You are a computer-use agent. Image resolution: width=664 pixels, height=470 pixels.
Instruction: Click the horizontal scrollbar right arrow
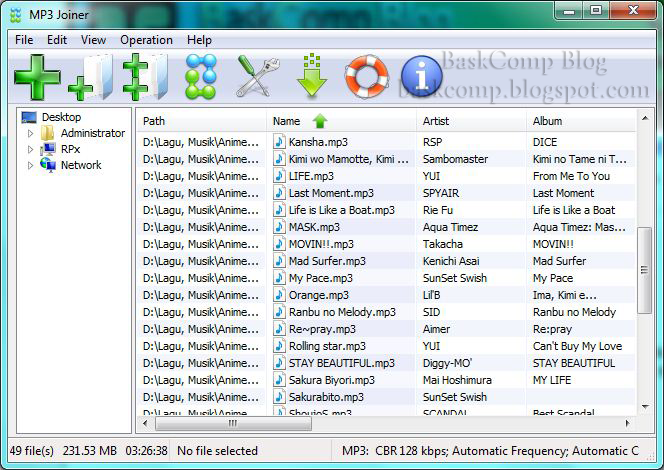coord(628,423)
